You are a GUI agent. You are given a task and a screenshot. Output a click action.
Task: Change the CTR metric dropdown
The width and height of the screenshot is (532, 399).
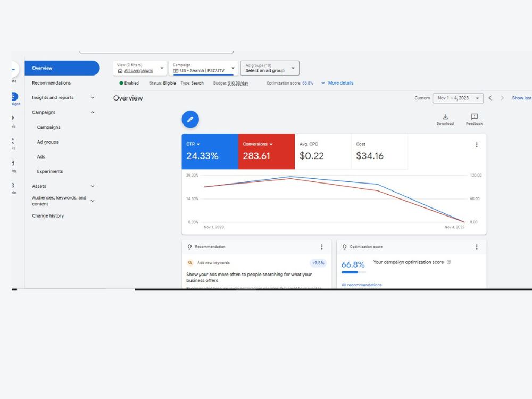[193, 144]
